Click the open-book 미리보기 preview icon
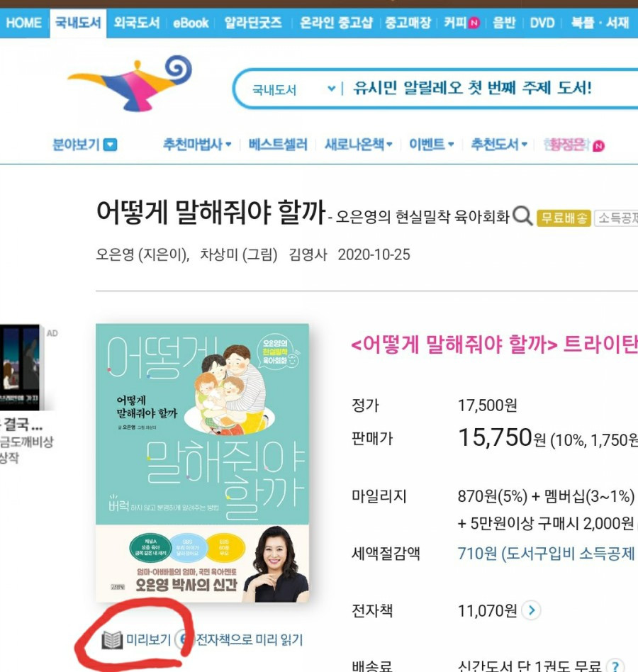Image resolution: width=638 pixels, height=672 pixels. click(112, 640)
